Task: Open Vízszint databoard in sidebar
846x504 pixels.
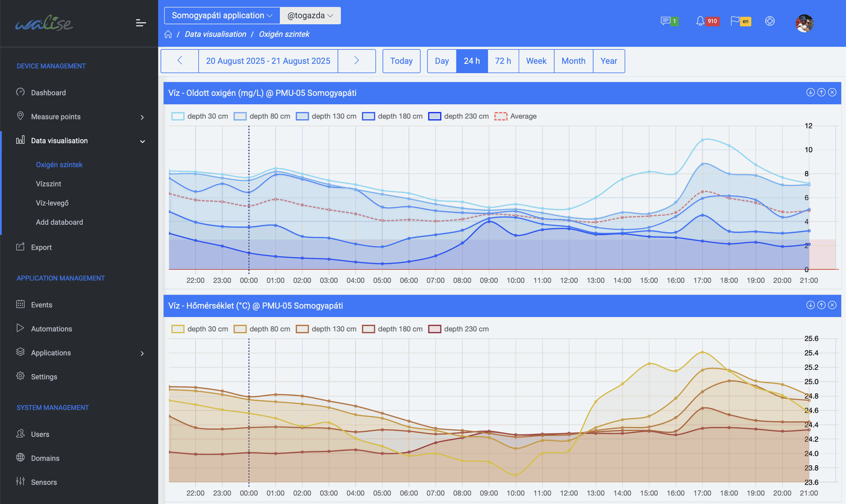Action: (48, 184)
